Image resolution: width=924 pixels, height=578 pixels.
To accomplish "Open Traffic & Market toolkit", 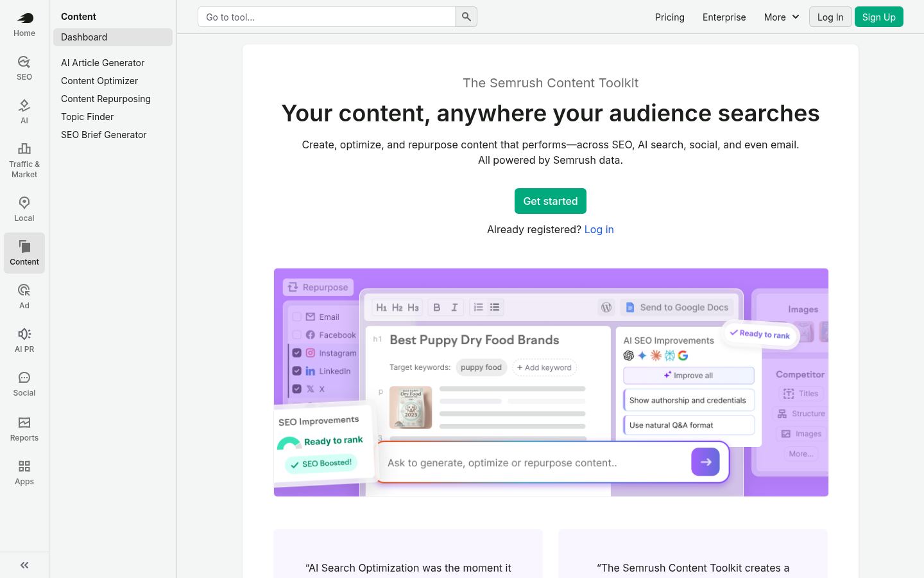I will coord(24,161).
